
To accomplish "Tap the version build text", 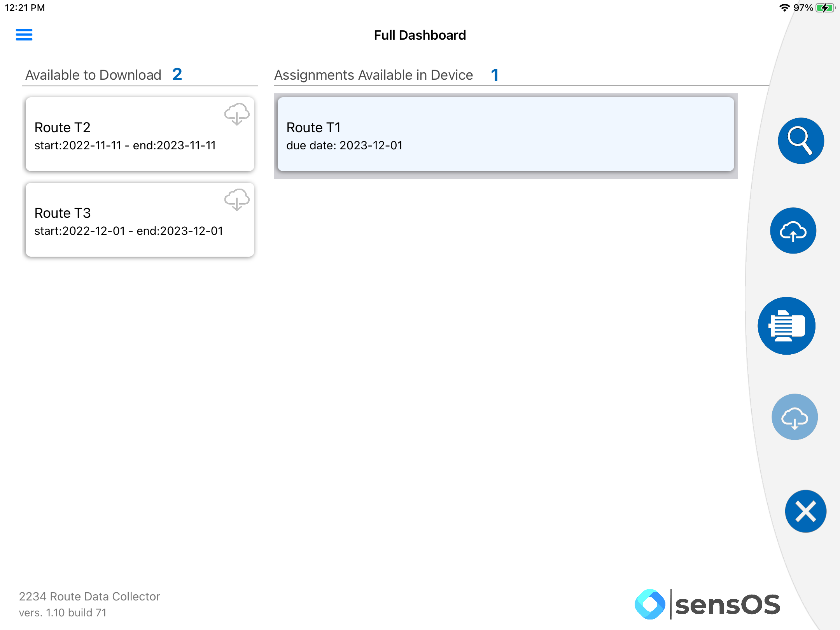I will click(63, 613).
